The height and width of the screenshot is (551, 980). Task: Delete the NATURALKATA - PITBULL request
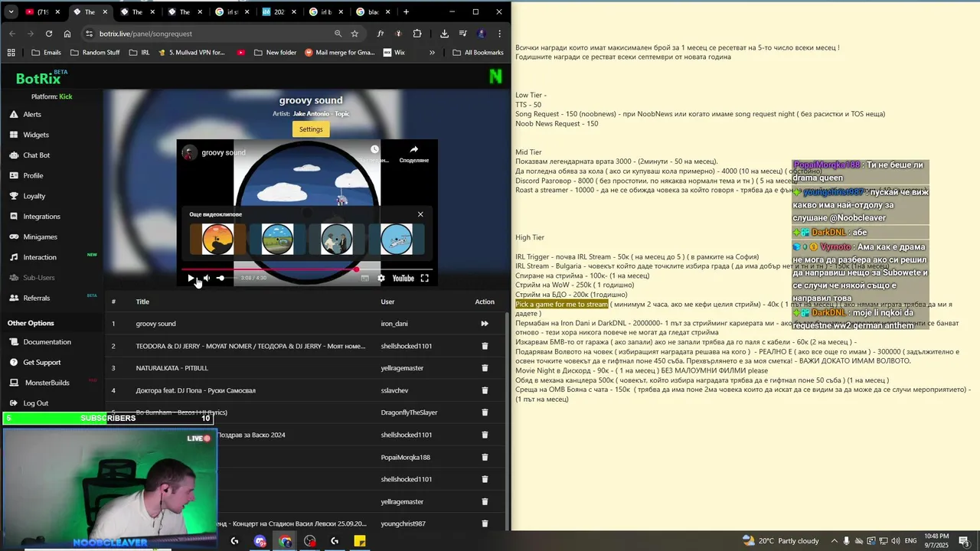(485, 368)
